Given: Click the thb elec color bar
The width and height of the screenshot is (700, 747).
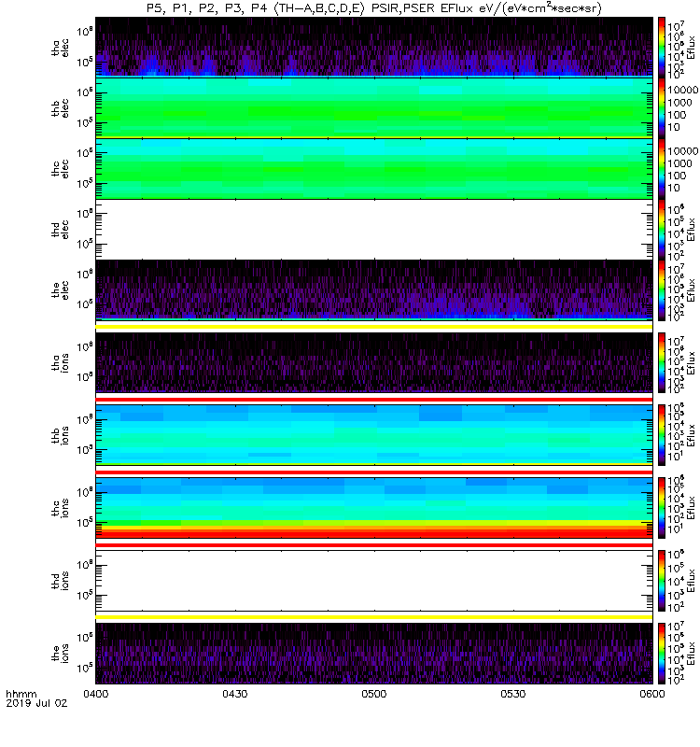Looking at the screenshot, I should point(662,108).
